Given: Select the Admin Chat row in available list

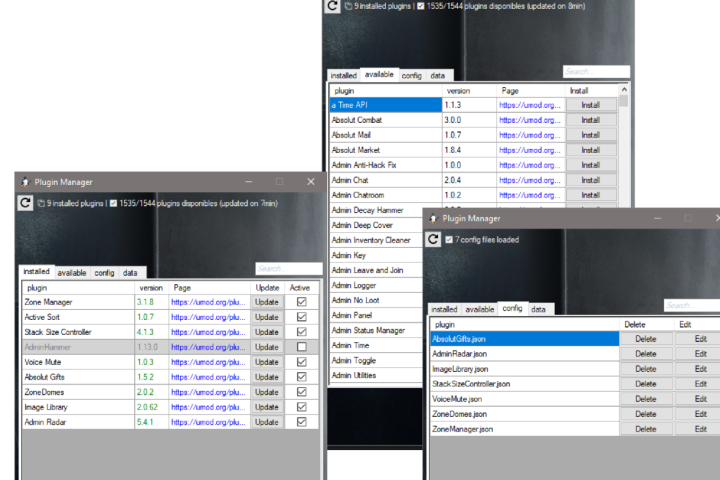Looking at the screenshot, I should click(x=385, y=180).
